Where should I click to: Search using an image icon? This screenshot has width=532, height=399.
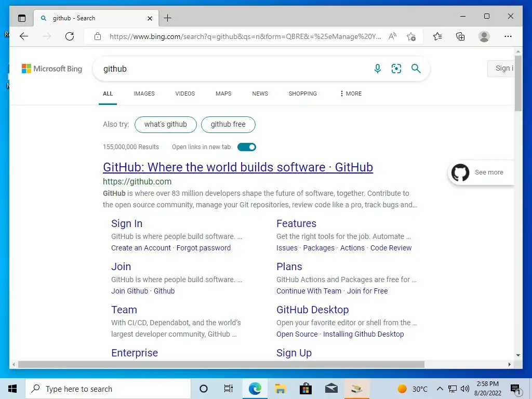pyautogui.click(x=396, y=69)
